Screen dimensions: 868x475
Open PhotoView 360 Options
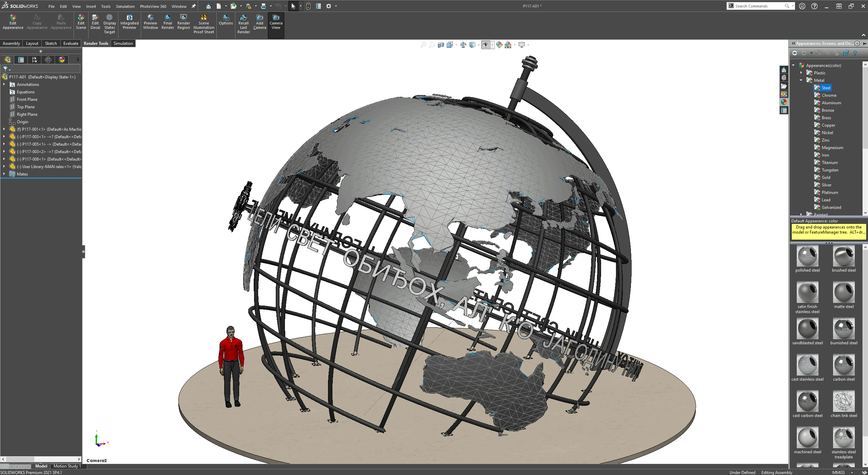click(226, 20)
